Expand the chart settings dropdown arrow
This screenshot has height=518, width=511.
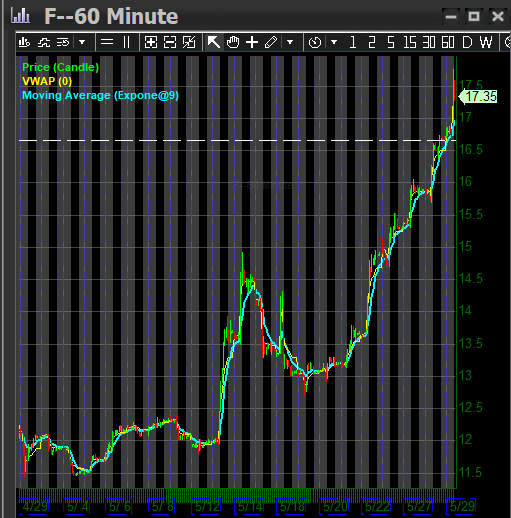click(82, 42)
